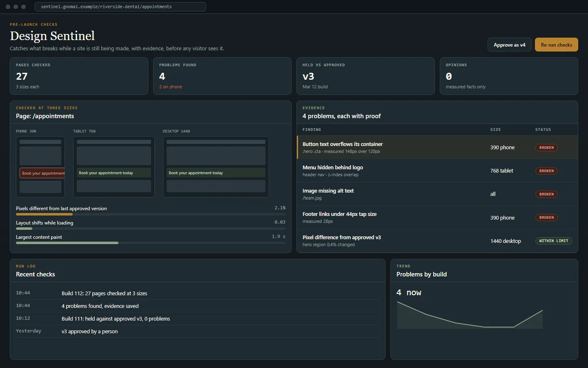This screenshot has height=368, width=588.
Task: Select the 1.9 s paint time value
Action: point(278,237)
